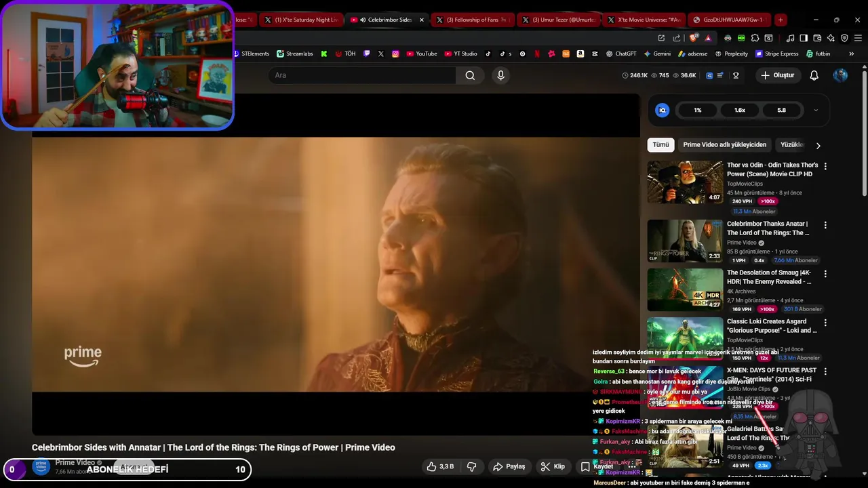Open three-dot menu for Celebrimbor Thanks Anatar
868x488 pixels.
point(825,225)
